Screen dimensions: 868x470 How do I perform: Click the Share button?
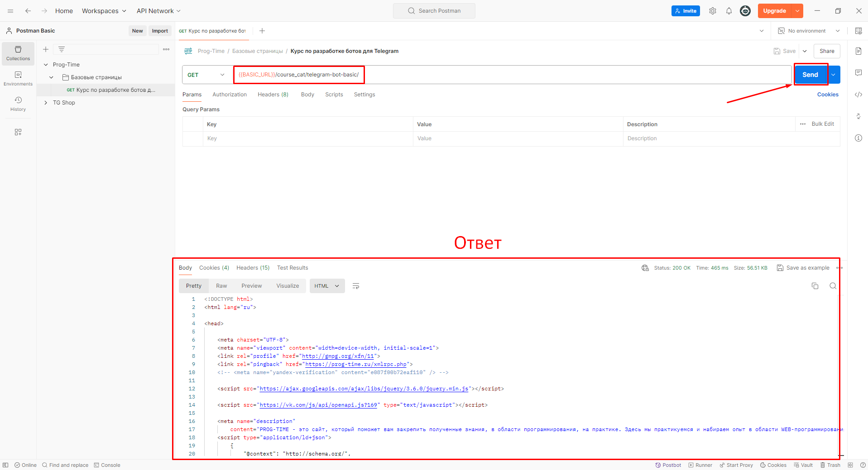(x=827, y=51)
